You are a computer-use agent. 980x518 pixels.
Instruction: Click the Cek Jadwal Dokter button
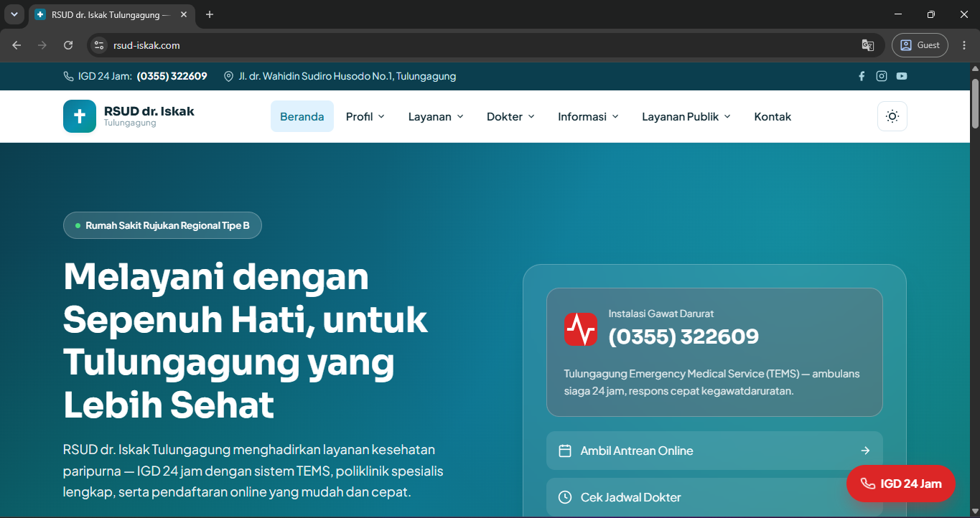coord(714,497)
